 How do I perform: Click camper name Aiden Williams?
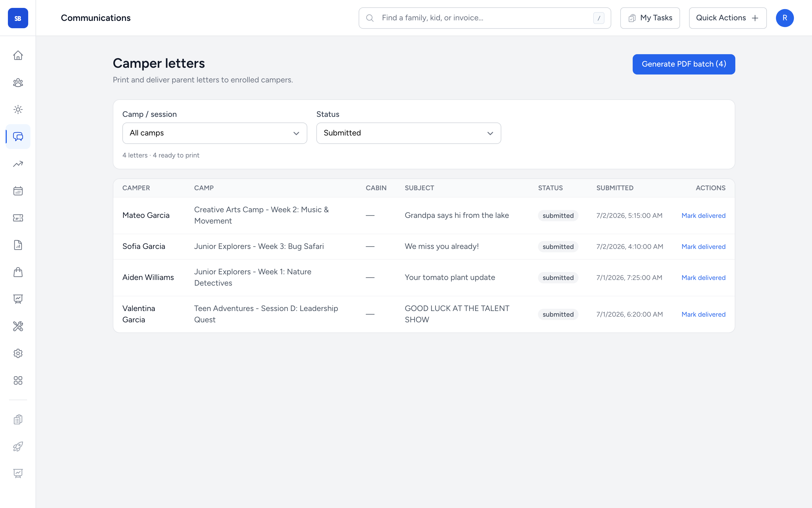[x=148, y=277]
